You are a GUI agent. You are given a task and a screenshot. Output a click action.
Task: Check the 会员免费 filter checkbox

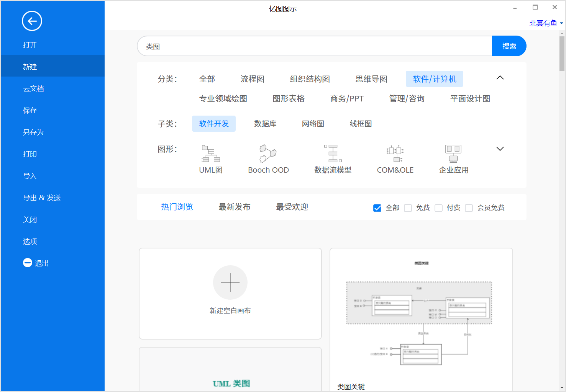469,208
